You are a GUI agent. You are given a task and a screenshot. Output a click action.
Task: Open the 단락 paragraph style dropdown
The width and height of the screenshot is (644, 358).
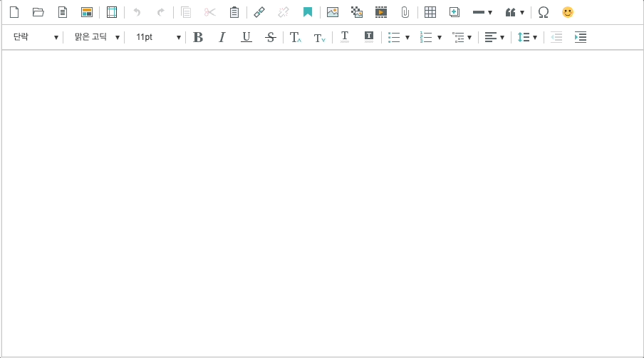(x=35, y=37)
